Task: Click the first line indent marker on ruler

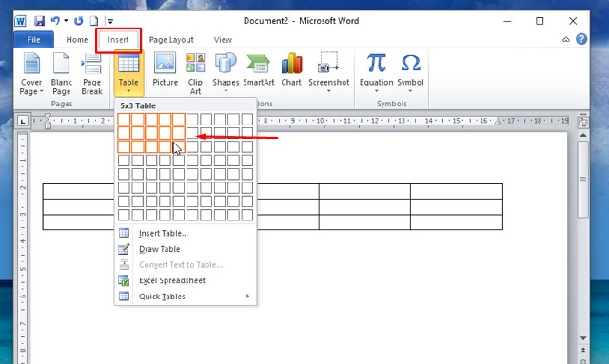Action: (x=48, y=116)
